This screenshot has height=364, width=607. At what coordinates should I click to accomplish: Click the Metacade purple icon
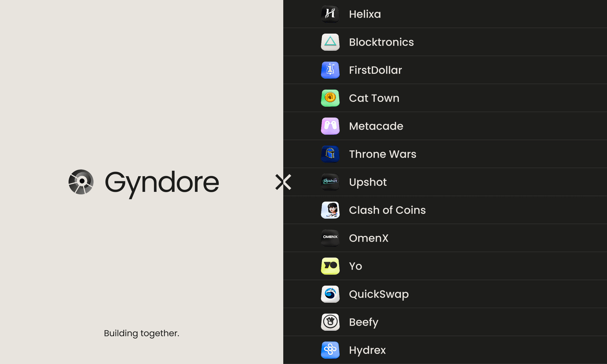[330, 126]
